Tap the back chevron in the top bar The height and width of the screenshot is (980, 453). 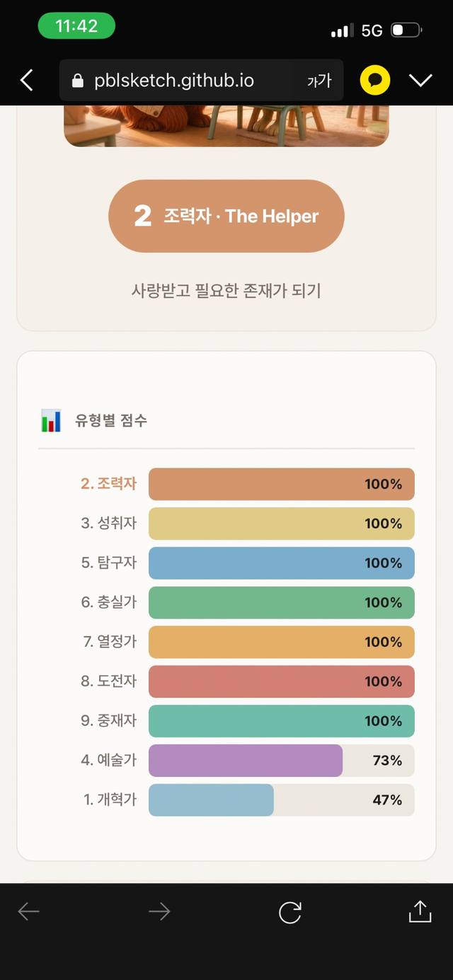point(27,80)
